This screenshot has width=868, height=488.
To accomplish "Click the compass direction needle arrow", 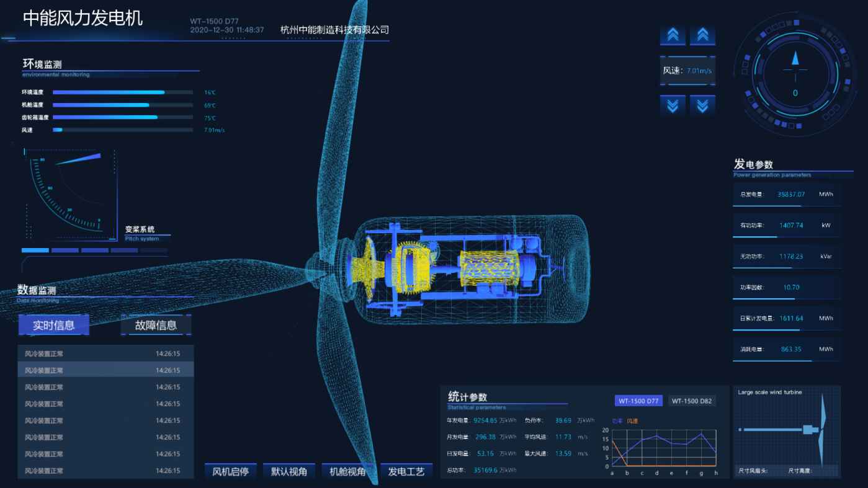I will click(795, 58).
